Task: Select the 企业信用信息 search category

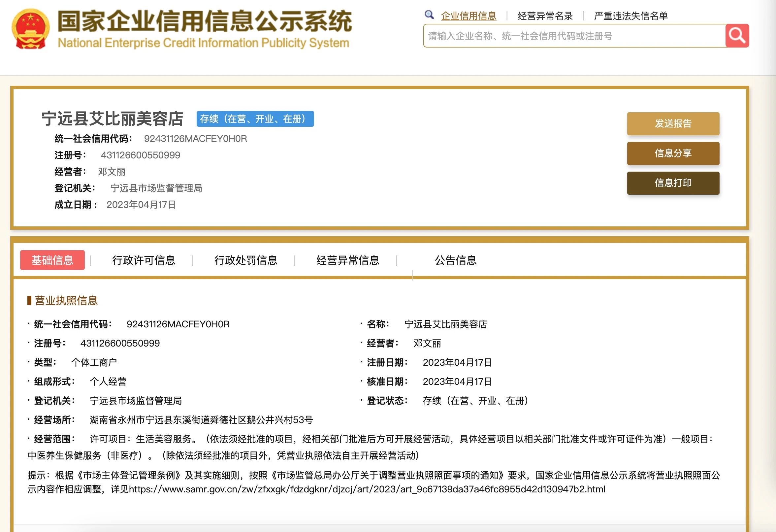Action: [468, 16]
